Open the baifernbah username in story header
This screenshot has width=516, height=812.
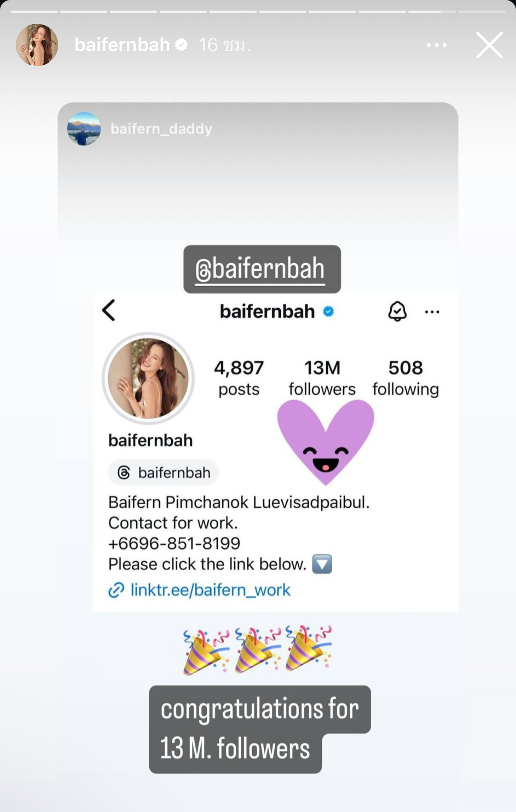click(122, 45)
